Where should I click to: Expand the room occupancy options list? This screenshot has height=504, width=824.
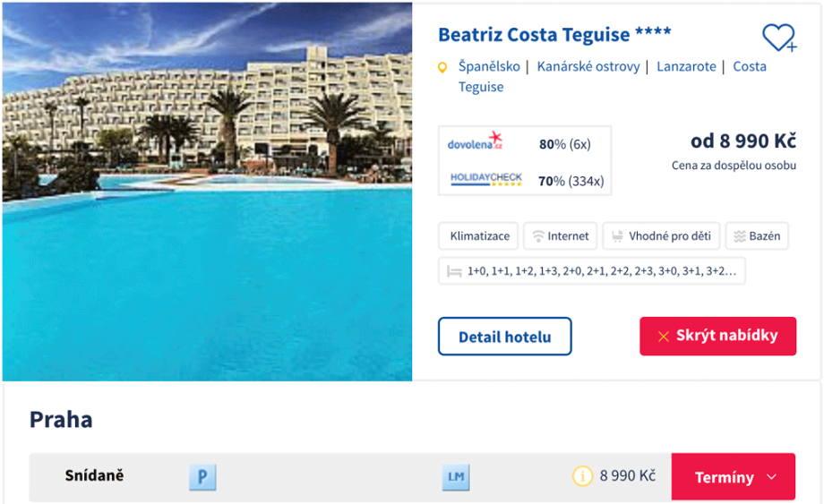(592, 271)
